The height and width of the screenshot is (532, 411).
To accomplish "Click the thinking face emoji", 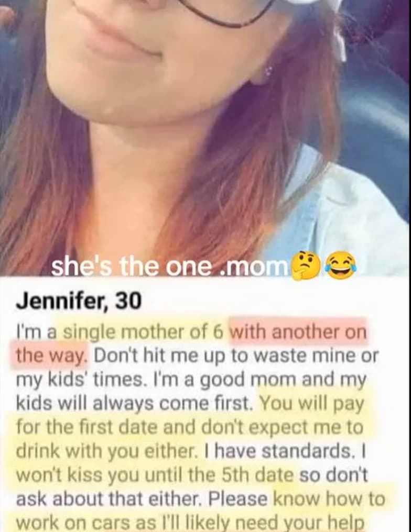I will point(307,266).
